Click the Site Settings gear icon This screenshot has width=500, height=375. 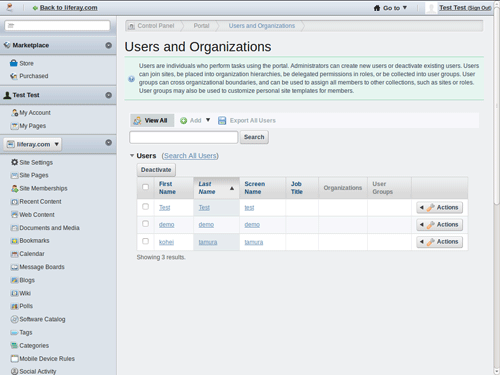14,162
